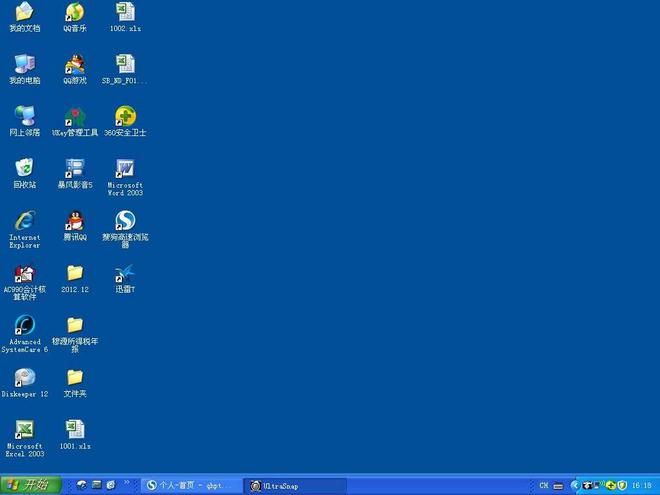Select the UKey管理工具 shortcut icon
The height and width of the screenshot is (495, 660).
[75, 121]
